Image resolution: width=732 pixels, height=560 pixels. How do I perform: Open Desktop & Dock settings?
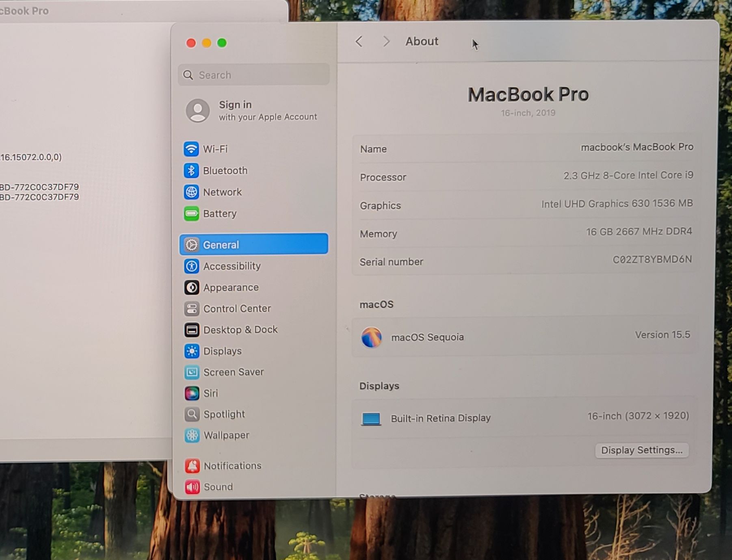coord(240,330)
